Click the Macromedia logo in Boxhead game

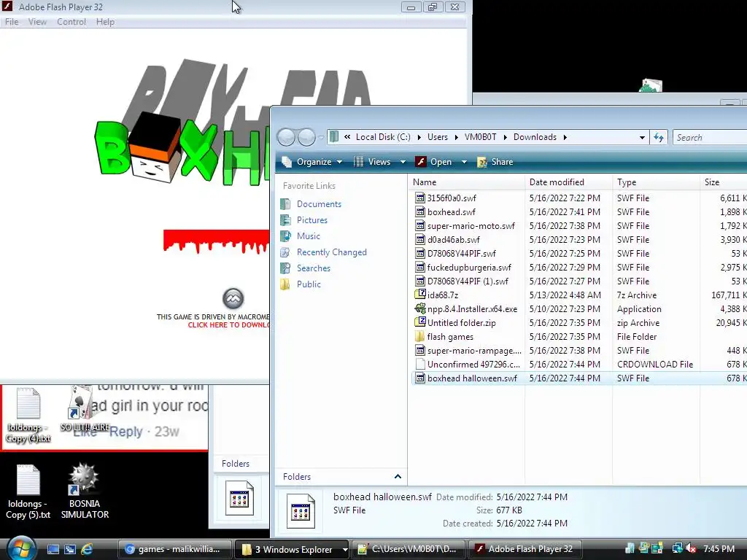coord(233,298)
